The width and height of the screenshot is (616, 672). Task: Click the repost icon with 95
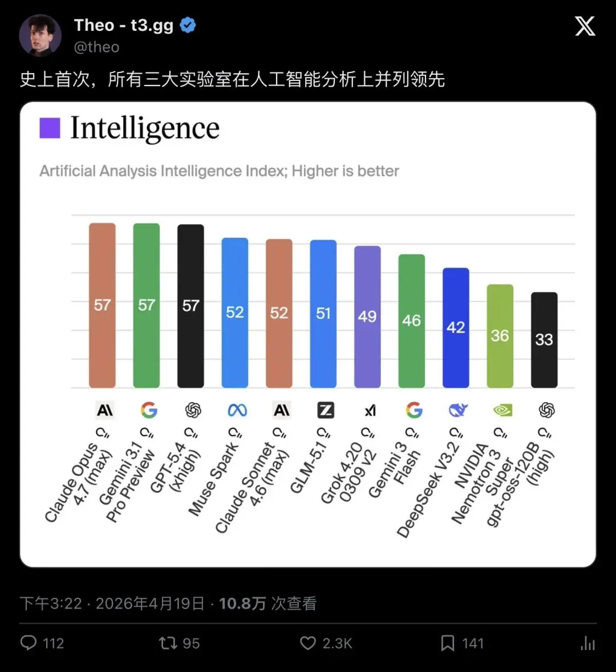pyautogui.click(x=168, y=643)
